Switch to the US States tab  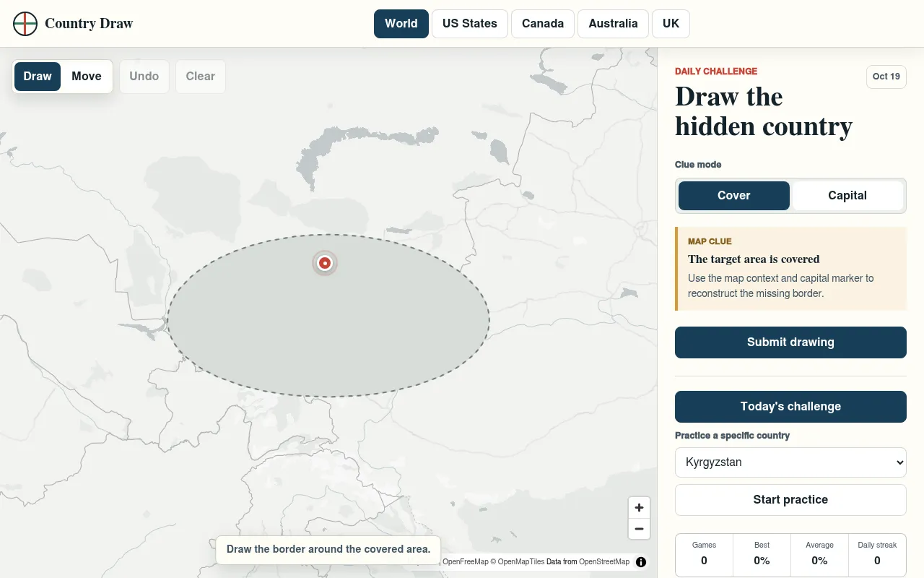tap(470, 24)
